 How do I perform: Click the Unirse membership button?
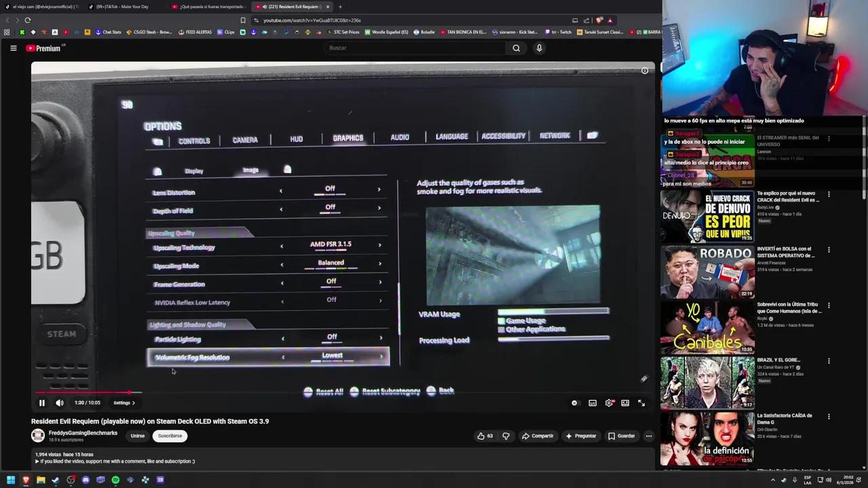(x=138, y=436)
